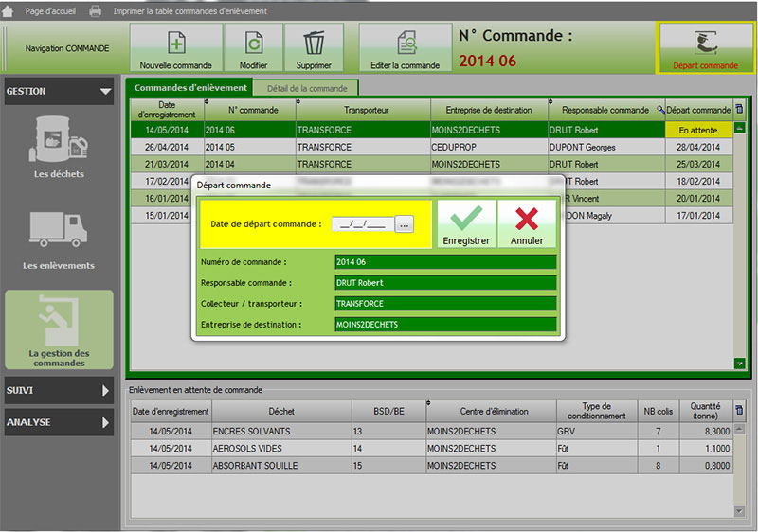The width and height of the screenshot is (758, 532).
Task: Switch to Détail de la commande tab
Action: click(x=307, y=88)
